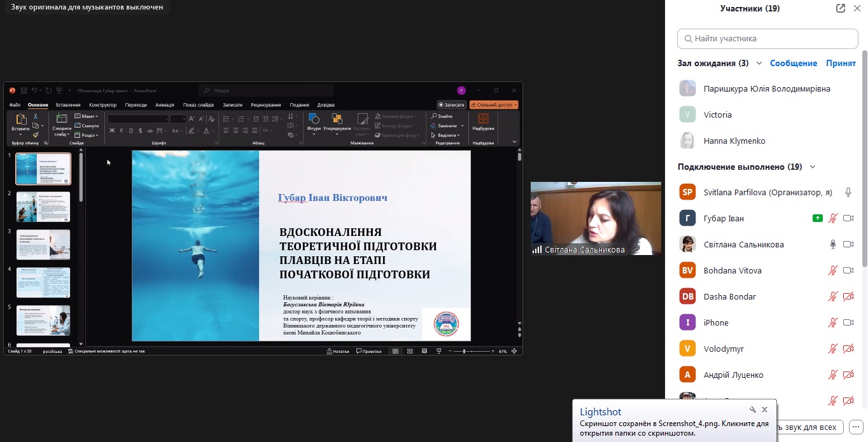868x442 pixels.
Task: Open Lightshot notification settings wrench
Action: pos(753,410)
